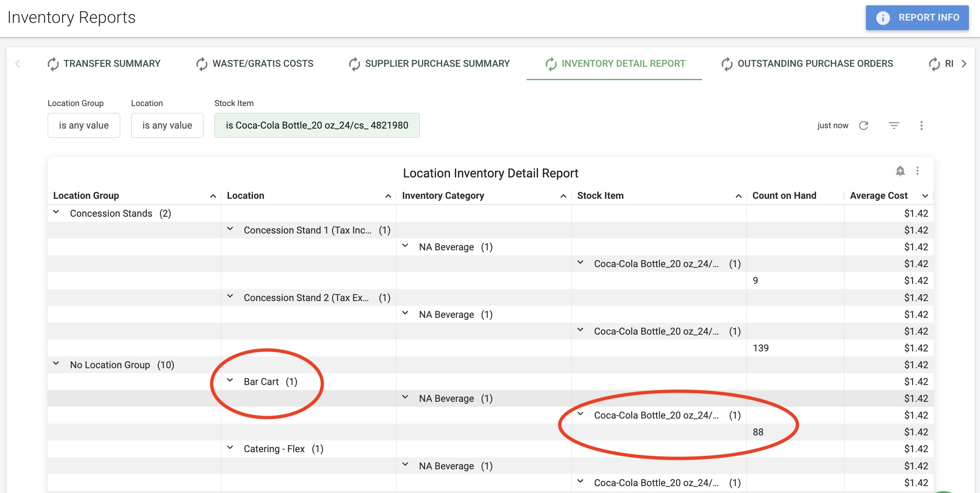Screen dimensions: 980x493
Task: Collapse the Bar Cart location row
Action: (230, 381)
